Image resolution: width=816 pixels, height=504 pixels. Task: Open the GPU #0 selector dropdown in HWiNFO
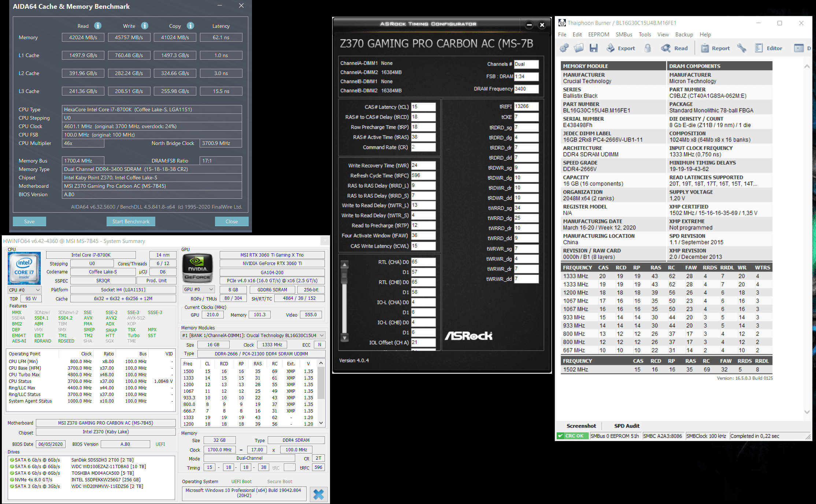pos(199,290)
